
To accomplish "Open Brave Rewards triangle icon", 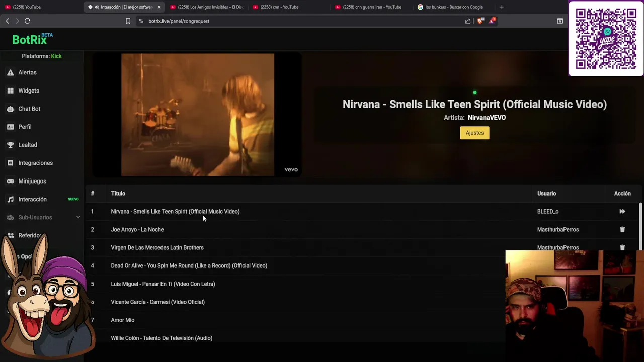I will [492, 21].
